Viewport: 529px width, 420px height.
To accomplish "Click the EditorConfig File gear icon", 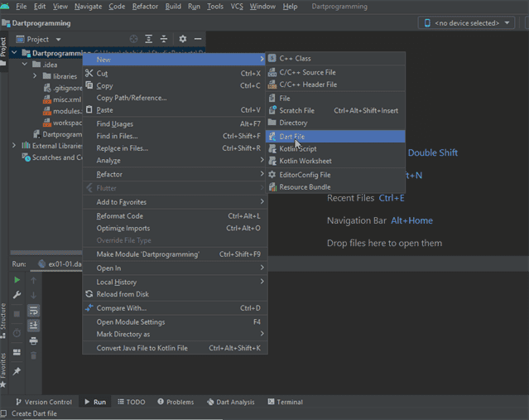I will (x=272, y=175).
